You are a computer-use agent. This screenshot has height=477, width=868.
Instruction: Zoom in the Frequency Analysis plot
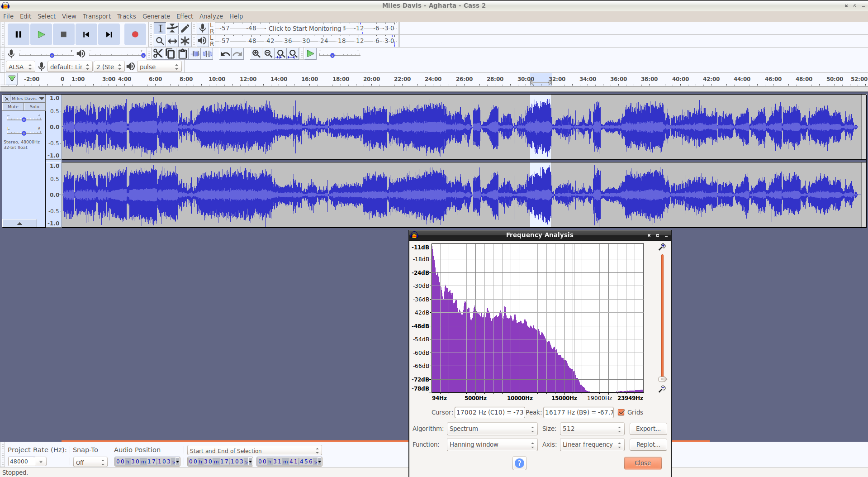[662, 247]
